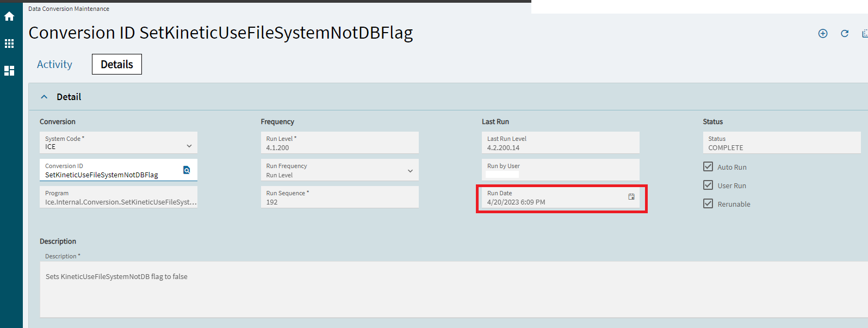Open Conversion ID search icon

(187, 170)
